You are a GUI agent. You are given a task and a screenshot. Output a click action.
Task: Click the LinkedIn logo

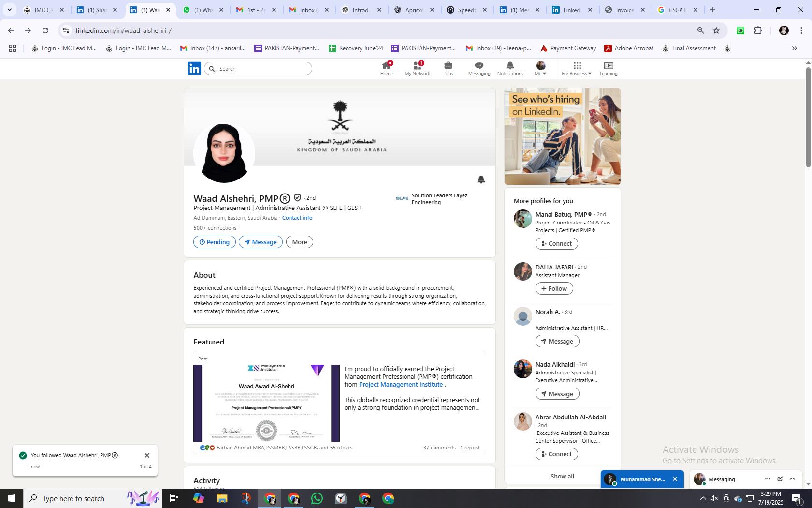(x=194, y=68)
